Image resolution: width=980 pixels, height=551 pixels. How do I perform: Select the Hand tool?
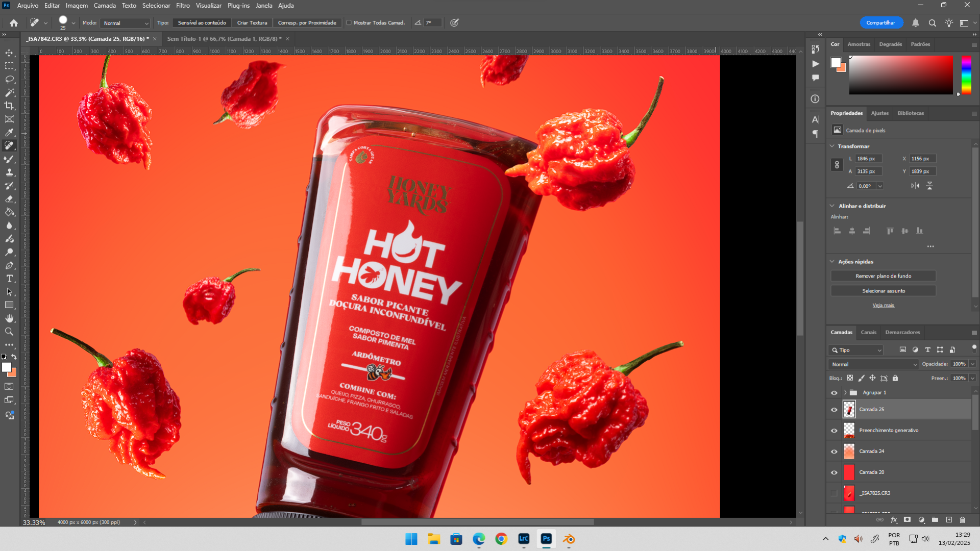click(9, 318)
